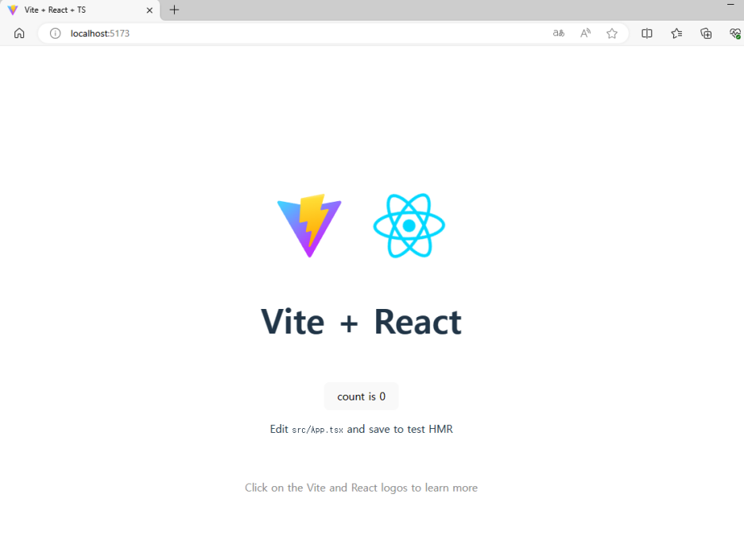
Task: Minimize the browser window
Action: (x=730, y=5)
